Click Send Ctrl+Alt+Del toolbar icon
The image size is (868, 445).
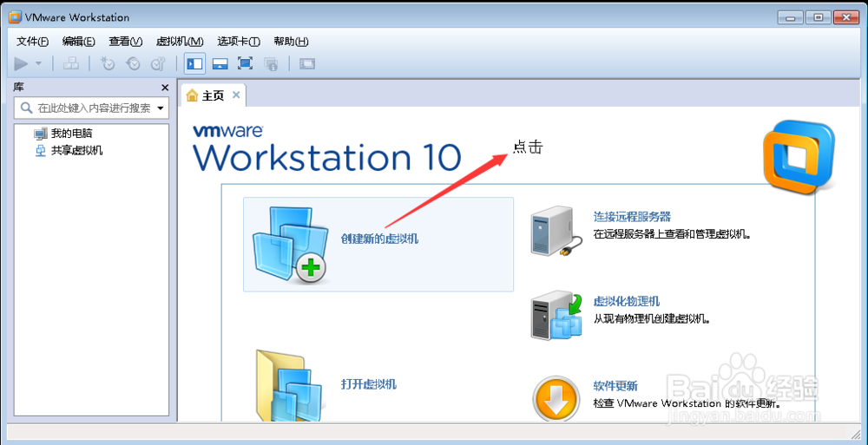71,63
